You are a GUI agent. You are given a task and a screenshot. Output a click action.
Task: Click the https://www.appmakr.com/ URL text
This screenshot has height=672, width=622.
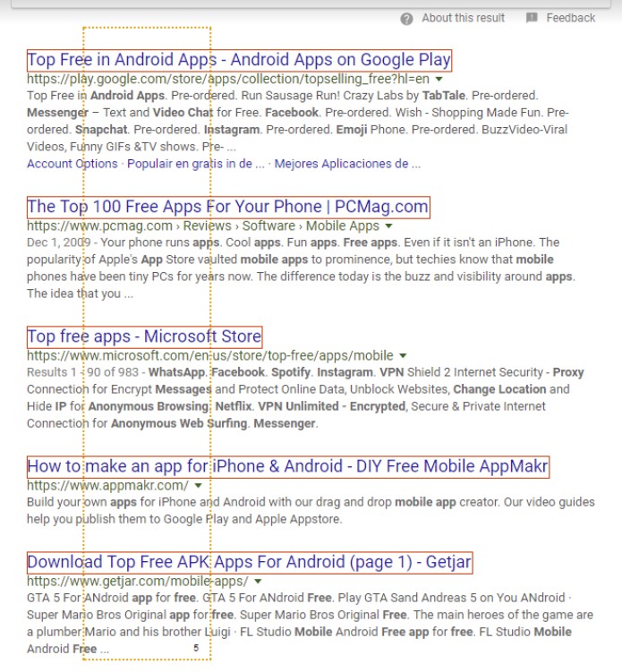(x=107, y=486)
